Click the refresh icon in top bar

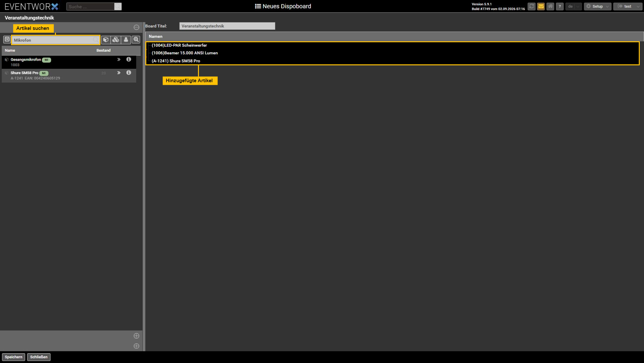pyautogui.click(x=532, y=6)
